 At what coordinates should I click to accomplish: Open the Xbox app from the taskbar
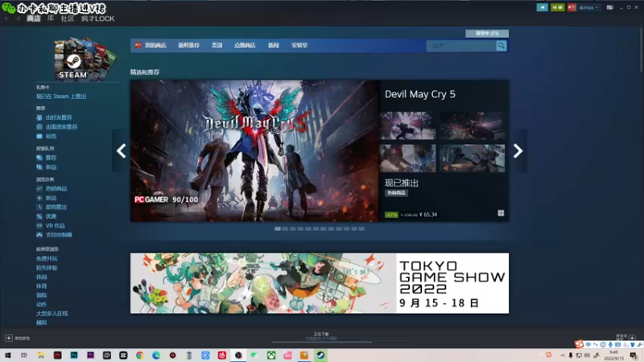(271, 356)
